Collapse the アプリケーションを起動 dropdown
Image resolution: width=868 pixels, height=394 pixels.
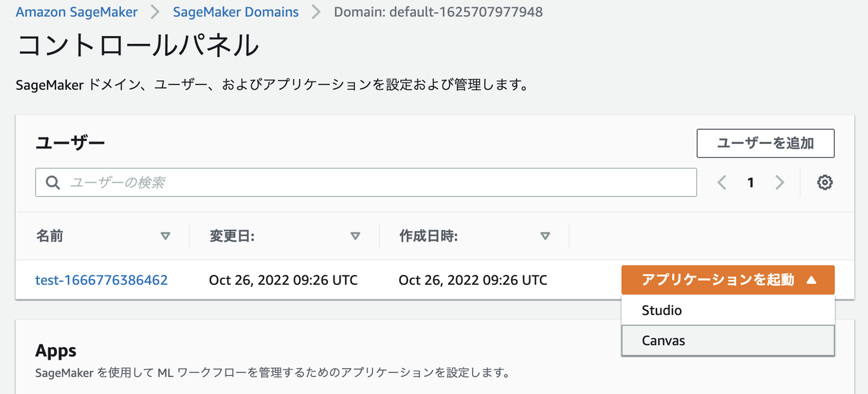(x=728, y=280)
